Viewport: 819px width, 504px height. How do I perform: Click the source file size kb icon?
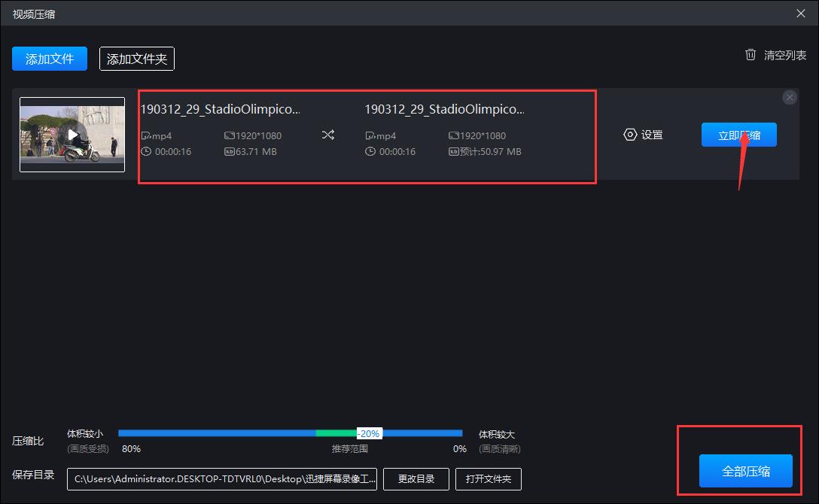(230, 152)
